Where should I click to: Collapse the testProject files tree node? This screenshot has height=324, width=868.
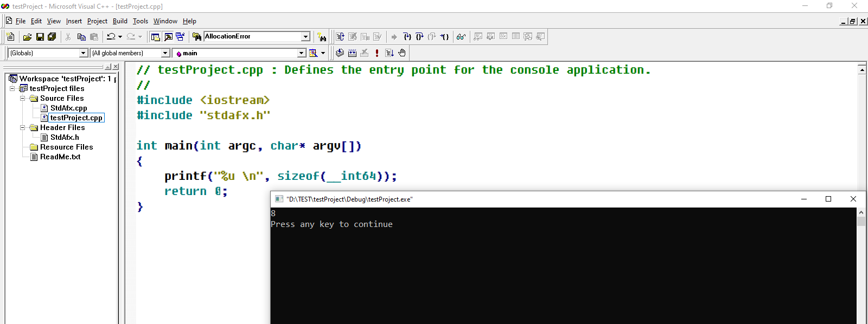pyautogui.click(x=12, y=88)
